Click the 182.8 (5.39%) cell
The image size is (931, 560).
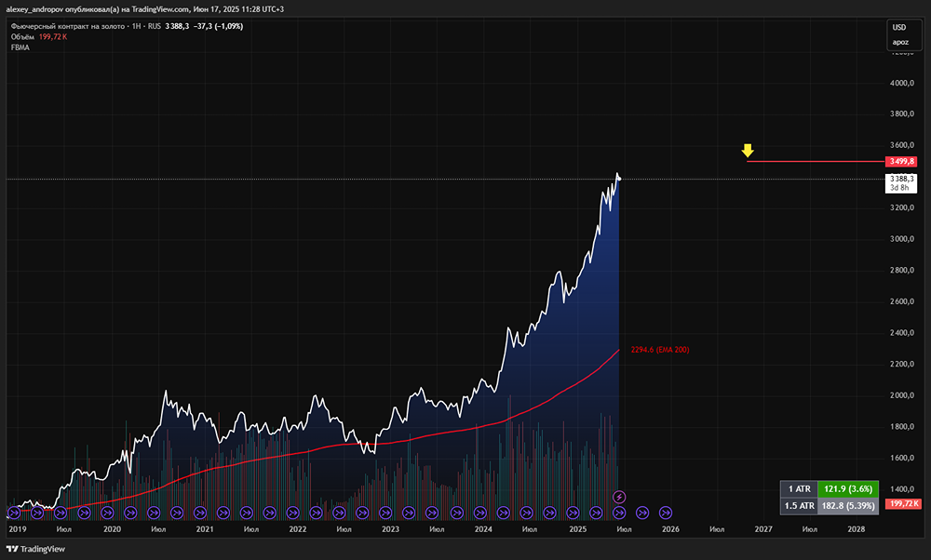pyautogui.click(x=848, y=506)
